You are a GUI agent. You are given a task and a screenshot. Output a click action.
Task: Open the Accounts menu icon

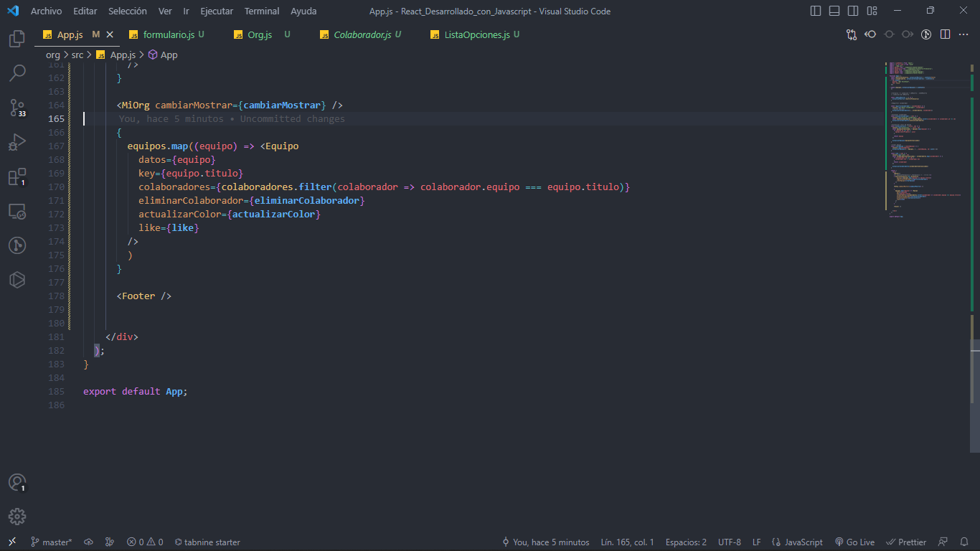tap(17, 483)
